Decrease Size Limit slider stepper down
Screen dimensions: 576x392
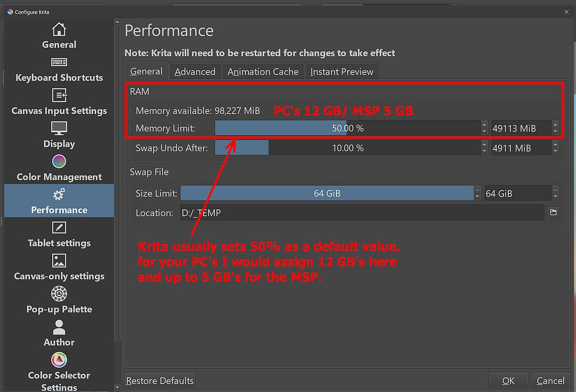coord(477,196)
